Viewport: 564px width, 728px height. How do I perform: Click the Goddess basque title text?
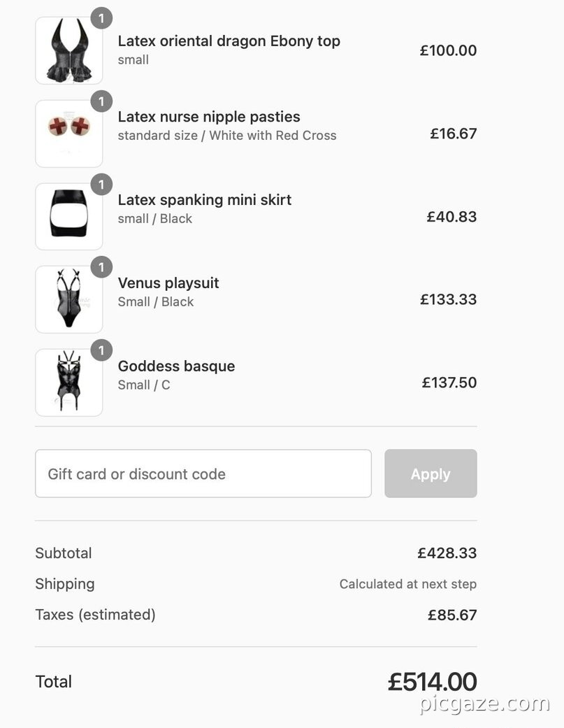(x=176, y=366)
